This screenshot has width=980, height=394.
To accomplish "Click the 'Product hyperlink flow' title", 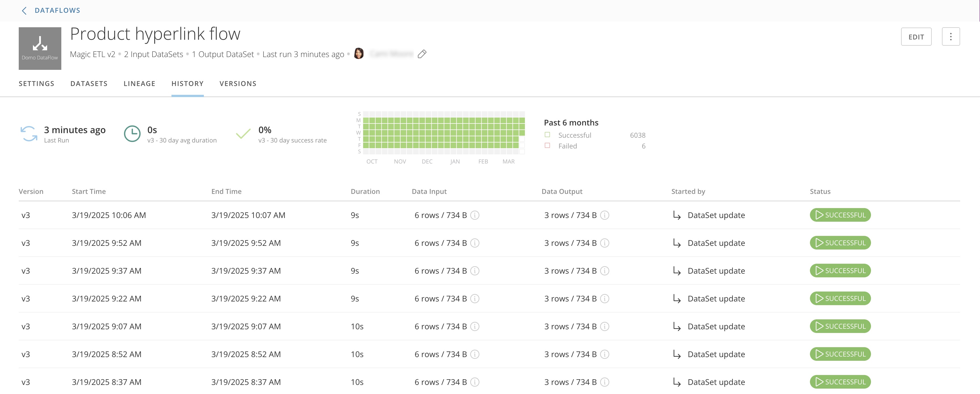I will 155,34.
